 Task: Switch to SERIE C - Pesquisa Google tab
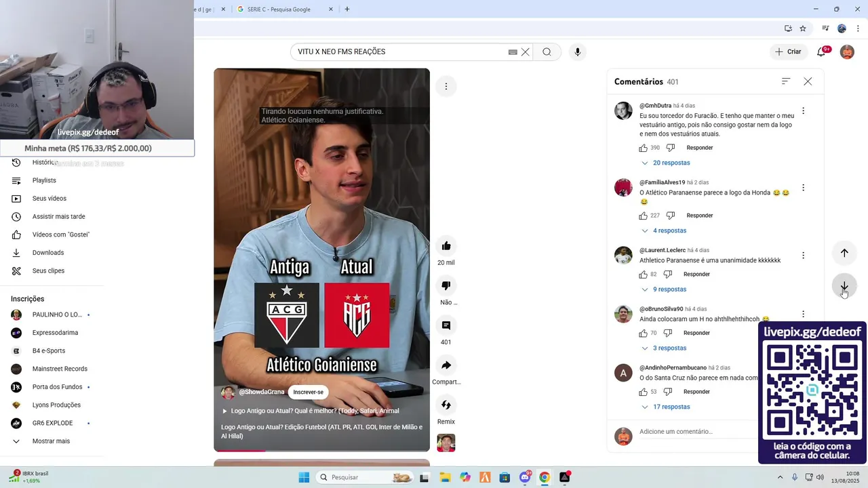coord(283,9)
